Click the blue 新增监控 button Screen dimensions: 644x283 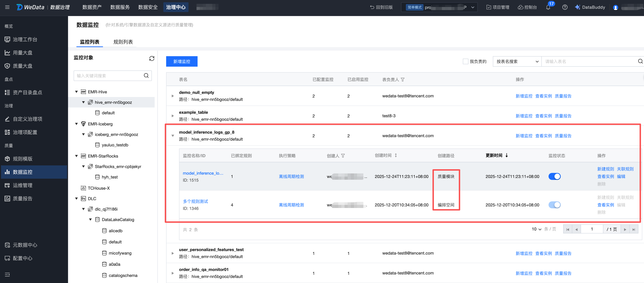pyautogui.click(x=182, y=61)
